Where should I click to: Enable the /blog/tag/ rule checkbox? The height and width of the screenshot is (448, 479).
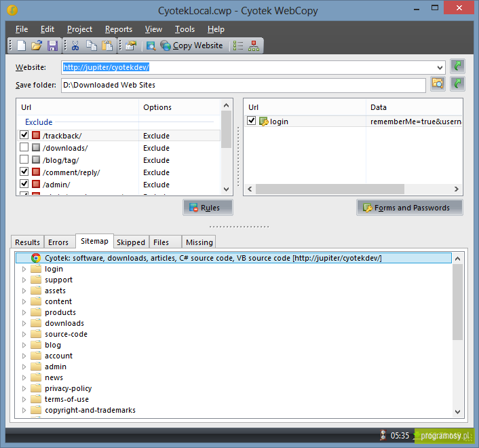(24, 160)
